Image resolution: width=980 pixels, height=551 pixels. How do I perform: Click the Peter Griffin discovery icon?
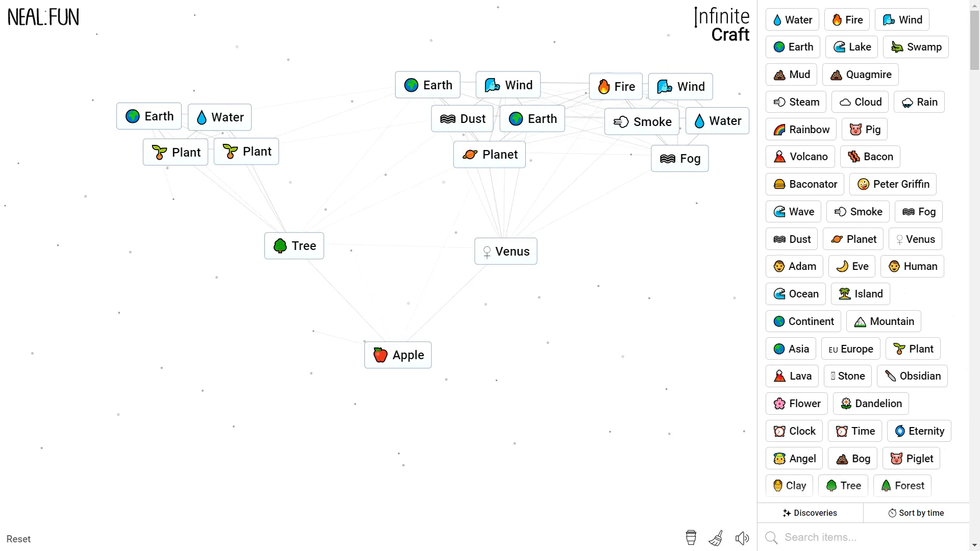coord(864,184)
